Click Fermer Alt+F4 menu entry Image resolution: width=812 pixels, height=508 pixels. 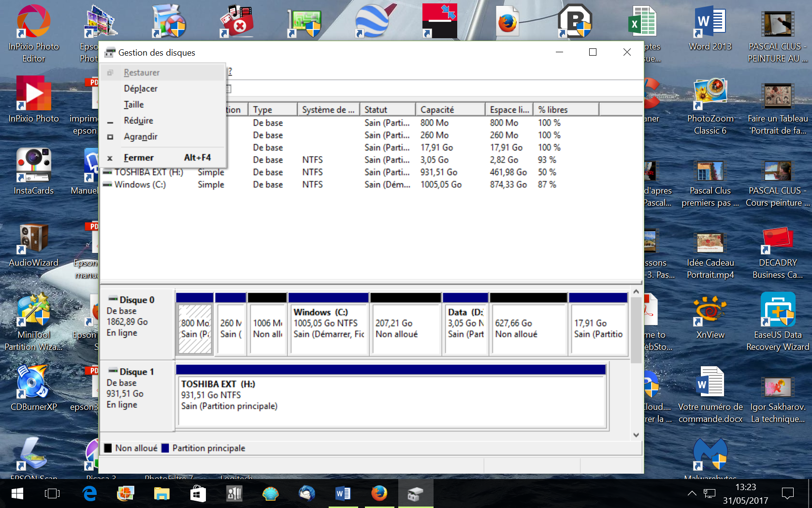tap(163, 158)
